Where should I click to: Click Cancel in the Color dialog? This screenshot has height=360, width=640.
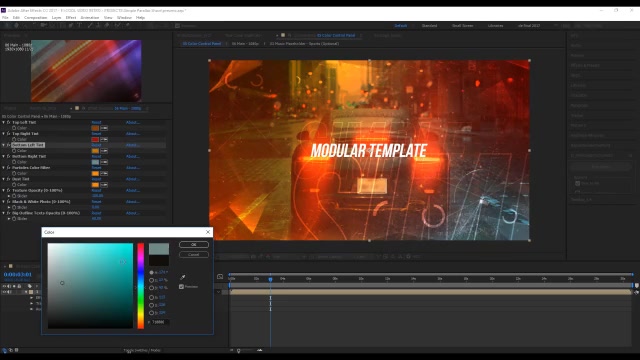point(194,255)
